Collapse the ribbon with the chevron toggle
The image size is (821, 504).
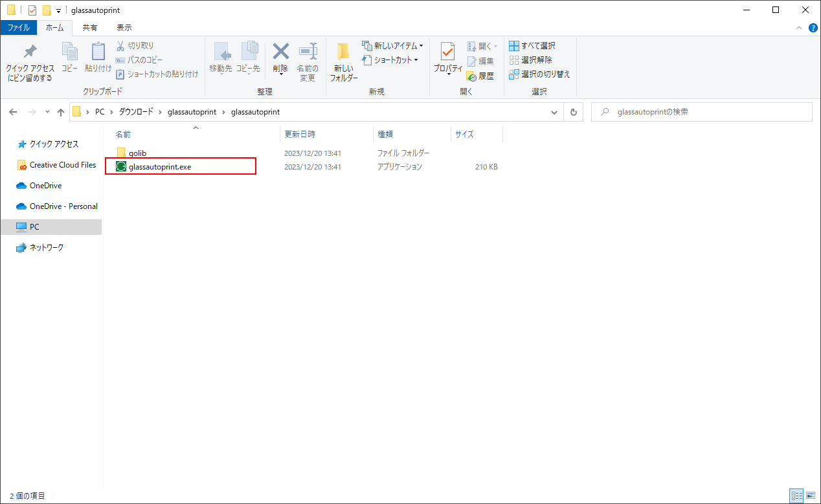coord(798,28)
